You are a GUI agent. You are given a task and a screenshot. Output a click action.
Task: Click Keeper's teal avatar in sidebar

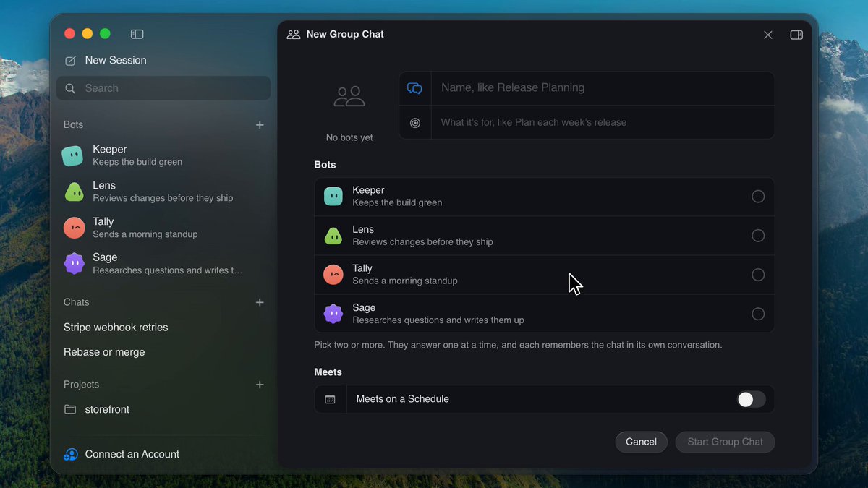click(x=72, y=155)
